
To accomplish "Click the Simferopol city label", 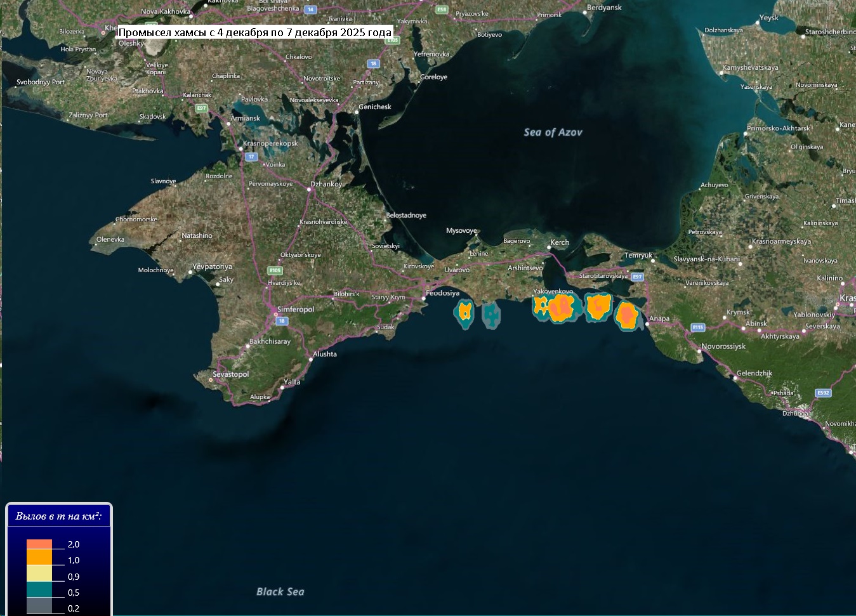I will (296, 310).
